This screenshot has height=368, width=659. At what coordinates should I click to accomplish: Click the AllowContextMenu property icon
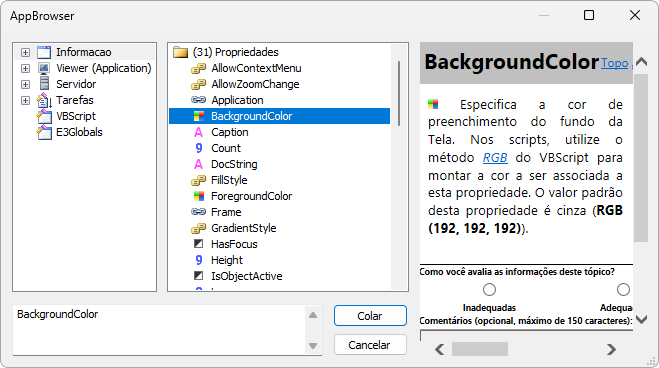(x=198, y=68)
